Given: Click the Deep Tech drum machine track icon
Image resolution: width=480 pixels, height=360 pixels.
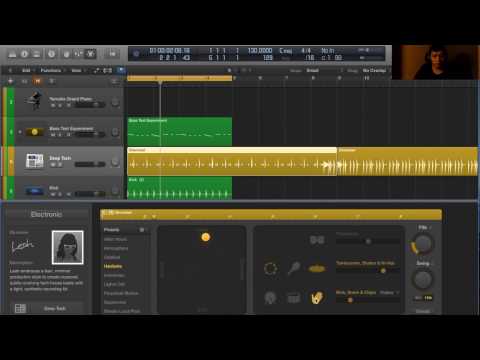Looking at the screenshot, I should pyautogui.click(x=35, y=161).
